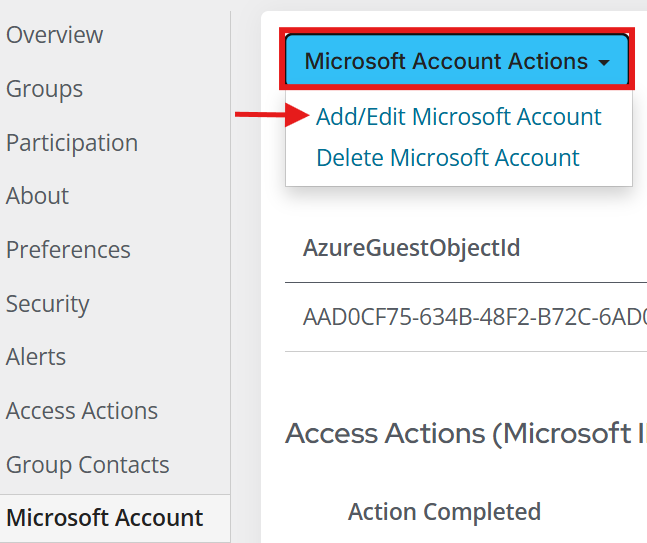
Task: Click the Action Completed column header
Action: 444,512
